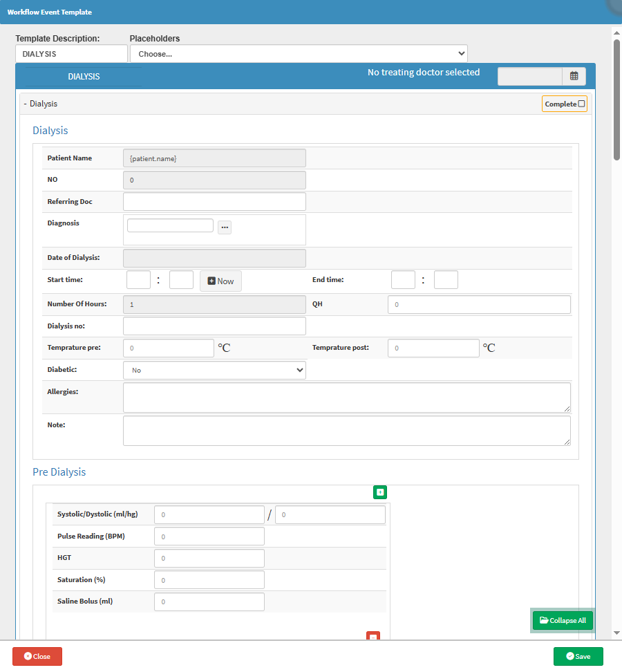Click the Temprature post input

(433, 348)
